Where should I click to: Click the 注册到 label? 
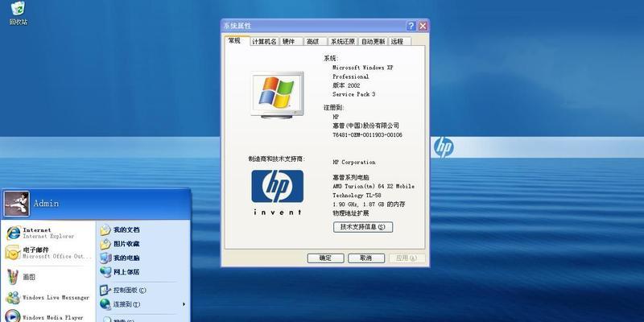pyautogui.click(x=333, y=108)
